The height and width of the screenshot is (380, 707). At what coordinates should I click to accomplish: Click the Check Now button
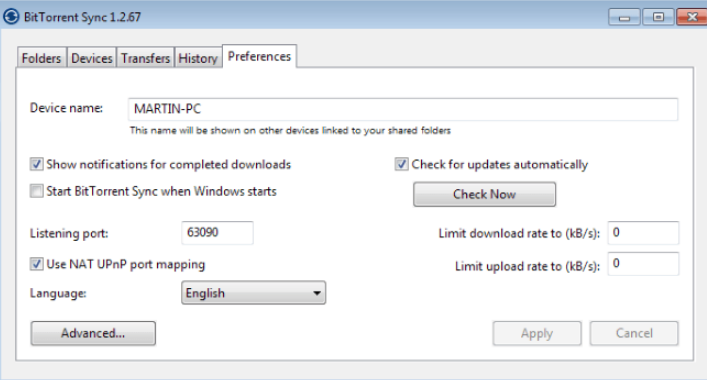(x=484, y=194)
